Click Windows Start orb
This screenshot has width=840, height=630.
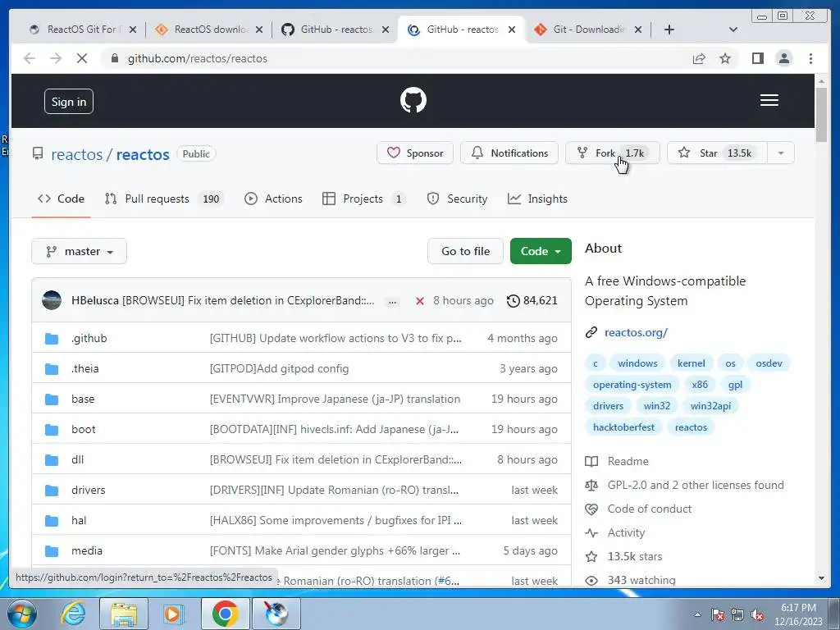coord(22,613)
